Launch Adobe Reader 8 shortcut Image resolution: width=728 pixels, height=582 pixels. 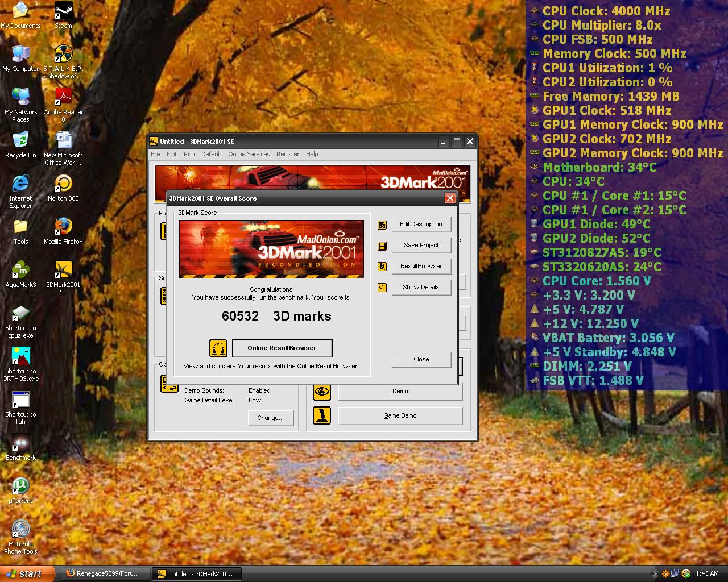pos(63,105)
